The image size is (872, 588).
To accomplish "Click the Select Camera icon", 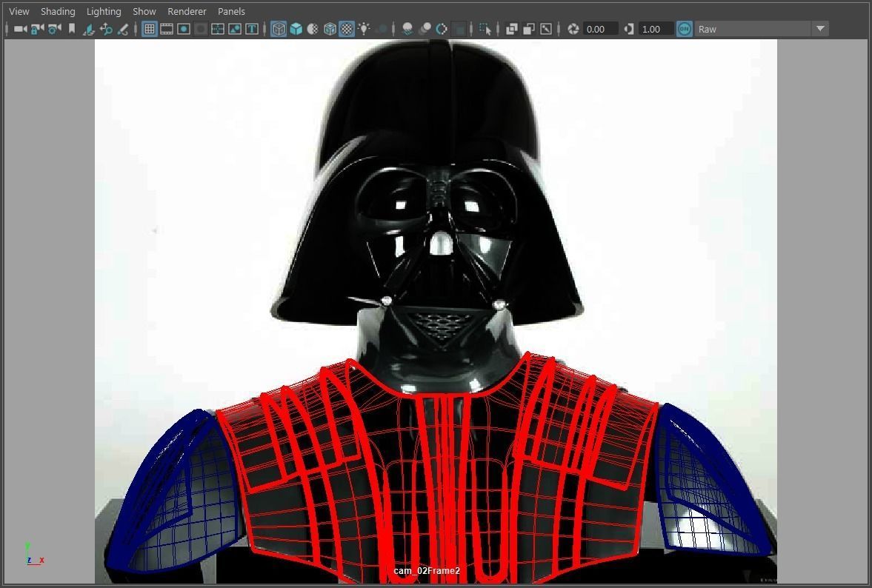I will coord(20,29).
